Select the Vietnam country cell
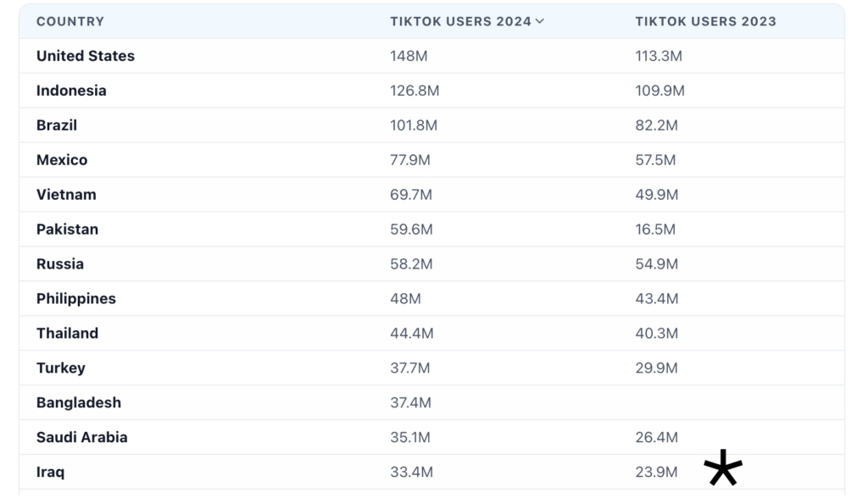The width and height of the screenshot is (868, 498). [66, 195]
